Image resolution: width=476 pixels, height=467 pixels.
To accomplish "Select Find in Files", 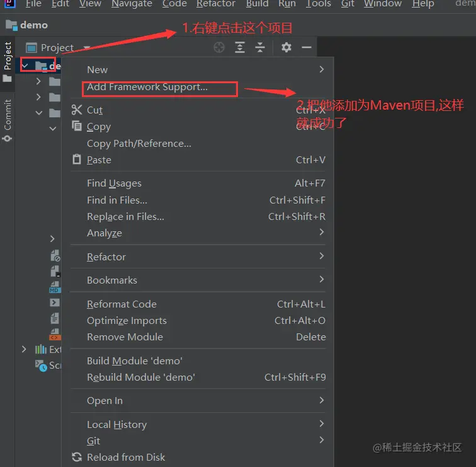I will click(198, 200).
